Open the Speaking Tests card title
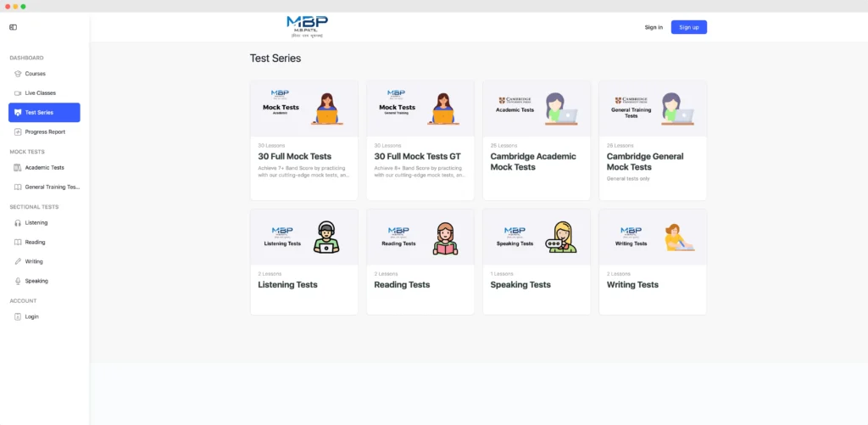Image resolution: width=868 pixels, height=425 pixels. point(520,285)
